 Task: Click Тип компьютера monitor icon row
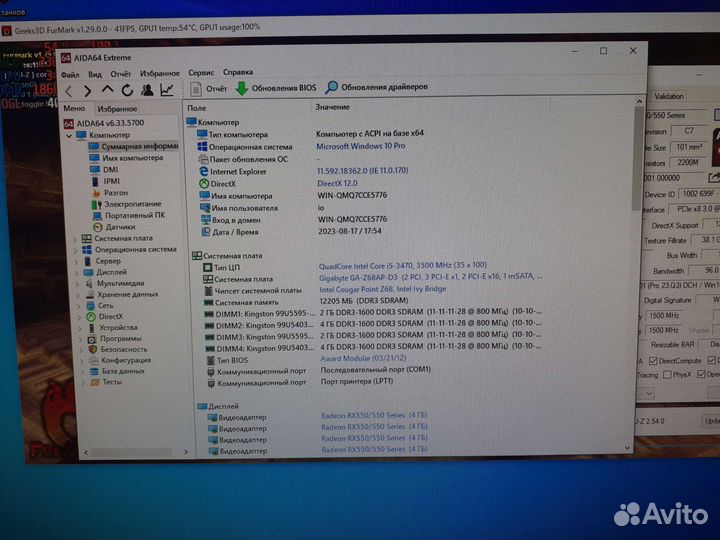[202, 134]
